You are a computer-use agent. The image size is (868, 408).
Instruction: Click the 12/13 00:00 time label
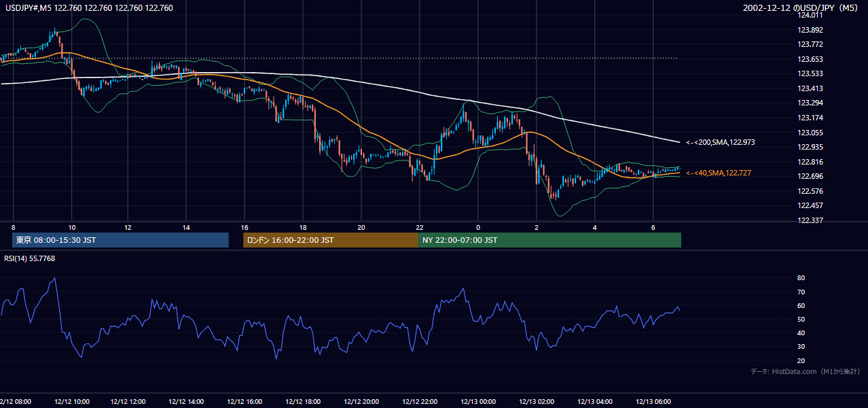480,401
